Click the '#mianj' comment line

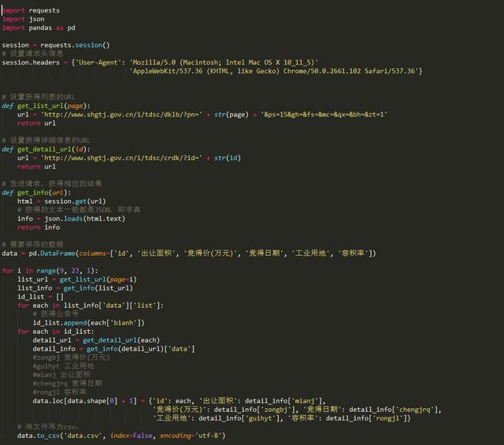coord(61,375)
